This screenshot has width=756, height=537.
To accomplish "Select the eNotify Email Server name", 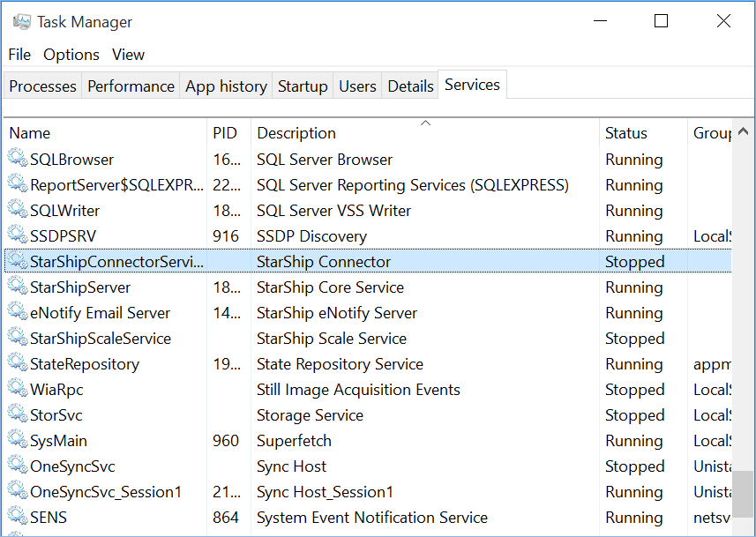I will tap(100, 313).
